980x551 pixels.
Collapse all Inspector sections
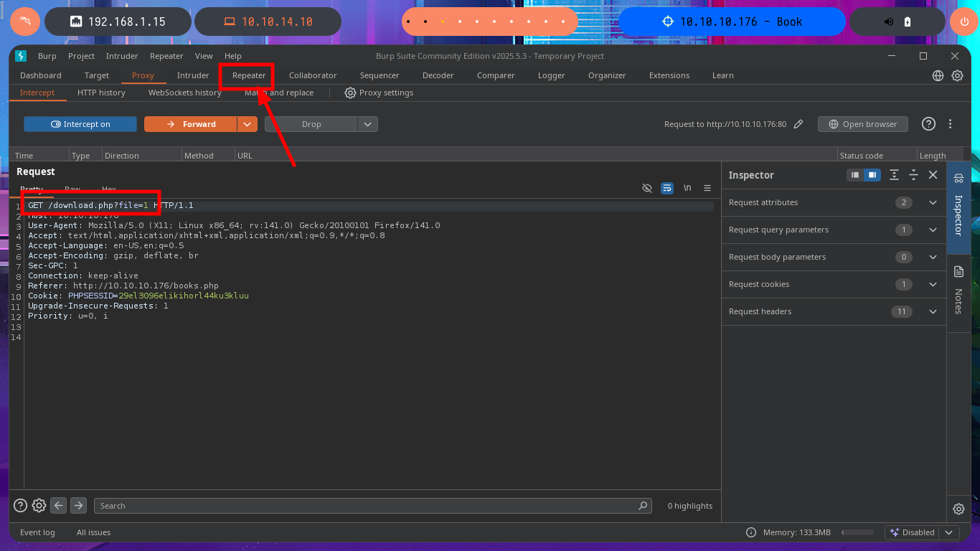coord(913,175)
